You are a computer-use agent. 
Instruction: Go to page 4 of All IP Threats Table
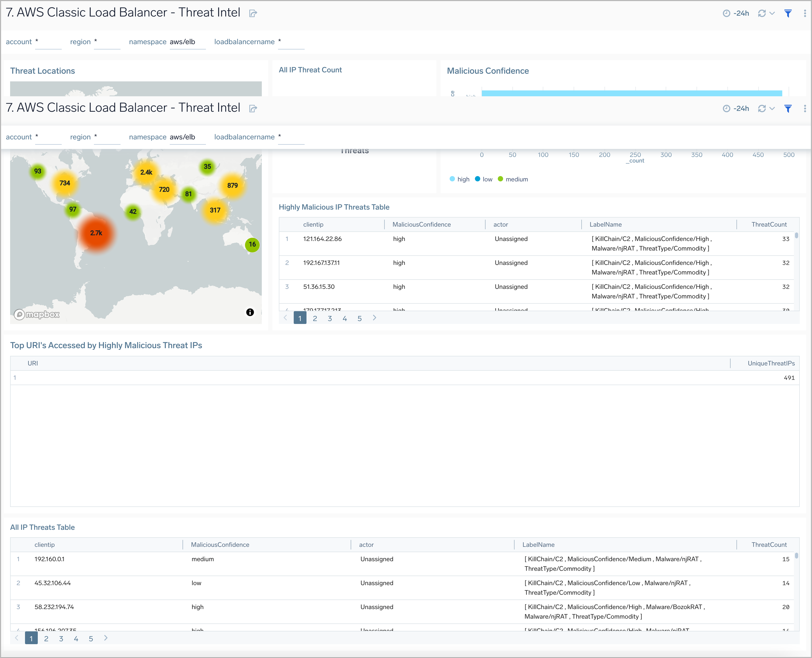click(x=76, y=639)
